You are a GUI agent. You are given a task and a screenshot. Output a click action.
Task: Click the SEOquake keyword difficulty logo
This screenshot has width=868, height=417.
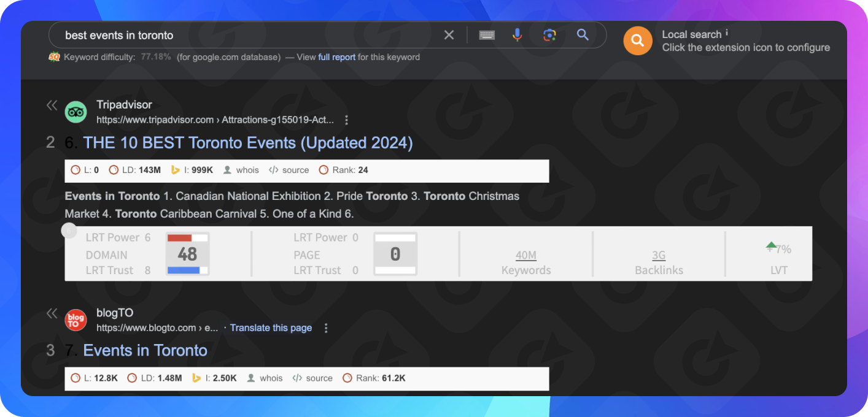[54, 57]
